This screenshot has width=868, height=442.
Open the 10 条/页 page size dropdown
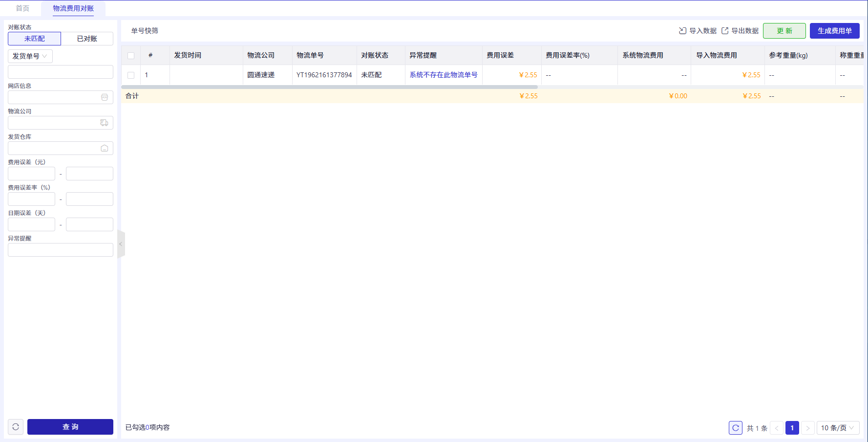pos(838,428)
